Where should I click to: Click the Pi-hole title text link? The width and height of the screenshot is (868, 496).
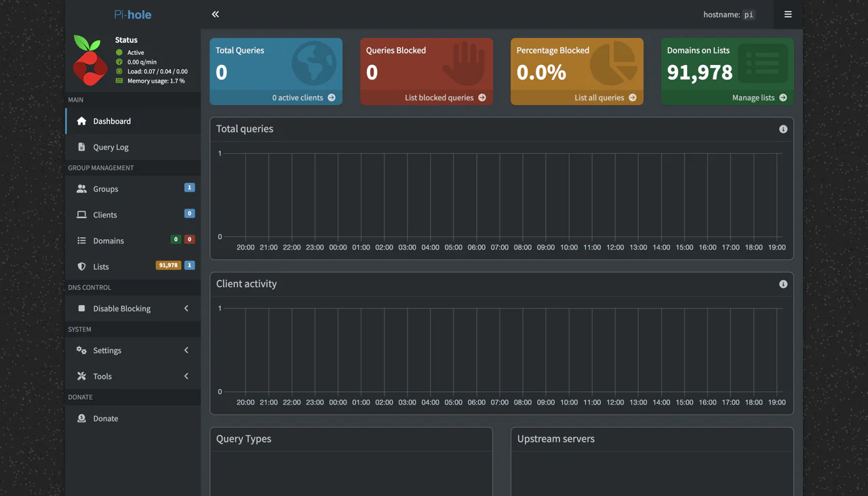click(133, 14)
